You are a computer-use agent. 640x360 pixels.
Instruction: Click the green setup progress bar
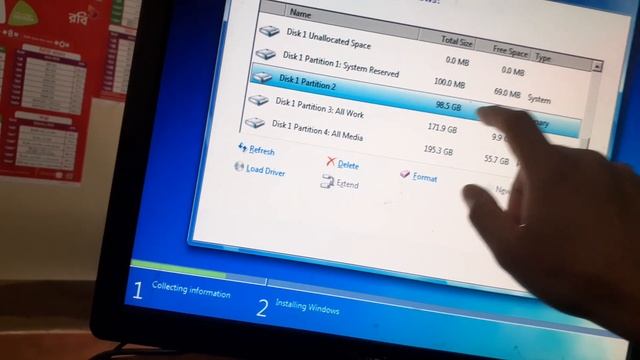click(x=178, y=269)
